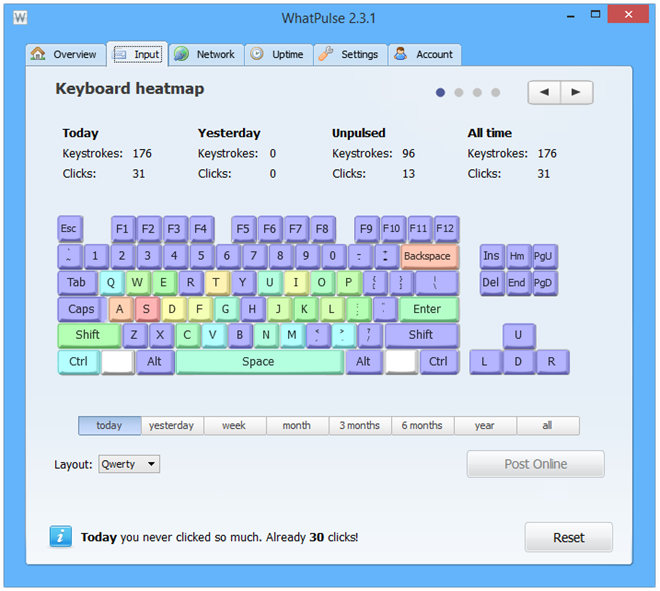The width and height of the screenshot is (660, 591).
Task: Click the Post Online button
Action: coord(535,464)
